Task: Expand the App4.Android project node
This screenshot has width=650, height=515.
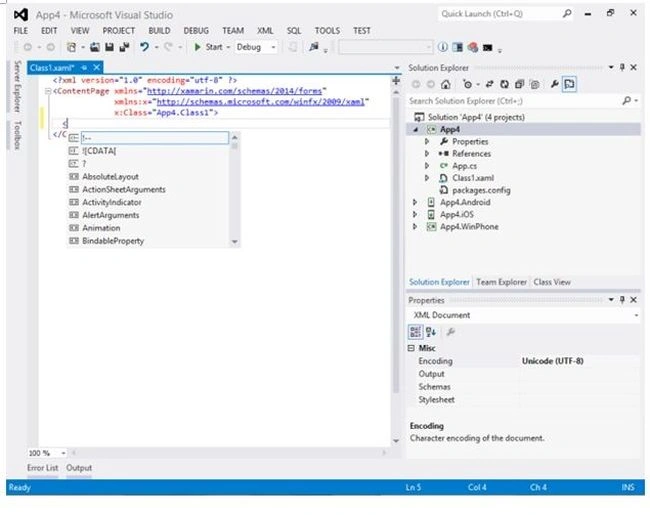Action: pos(415,202)
